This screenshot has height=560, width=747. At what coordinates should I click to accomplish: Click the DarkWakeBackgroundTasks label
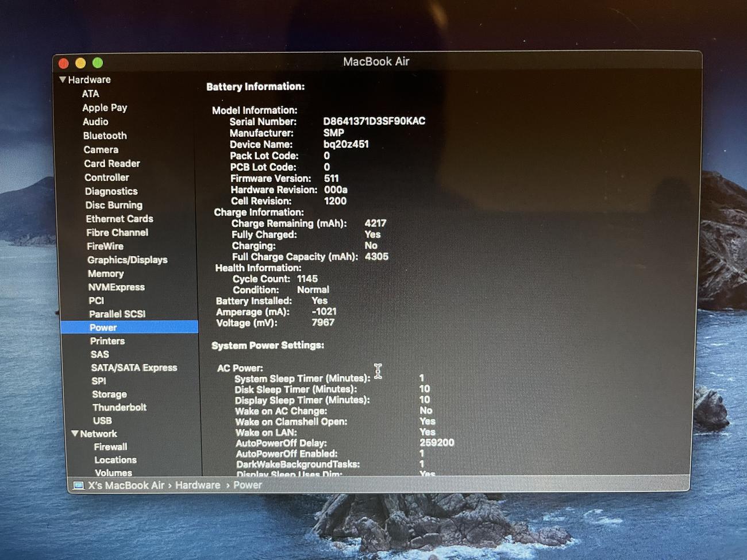298,464
